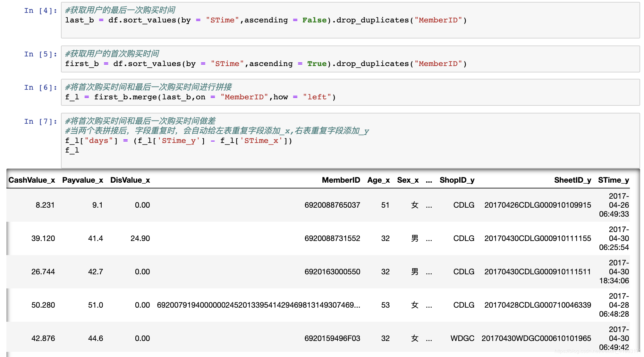Click the SheetID_y column header

click(572, 180)
